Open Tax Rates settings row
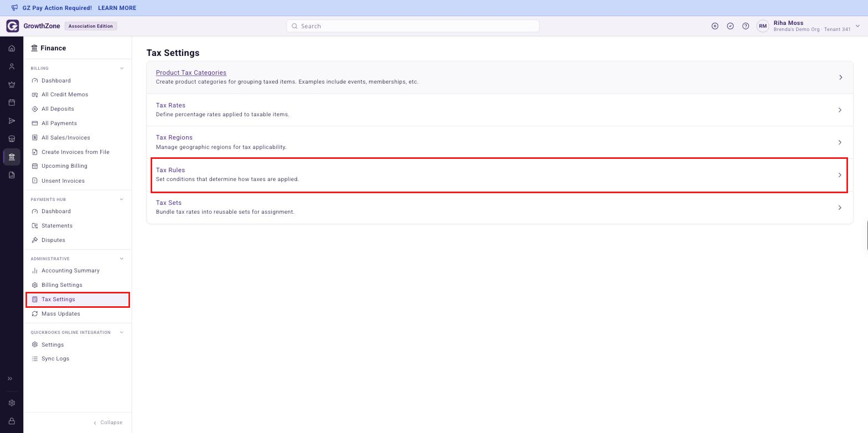Viewport: 868px width, 433px height. (x=499, y=110)
